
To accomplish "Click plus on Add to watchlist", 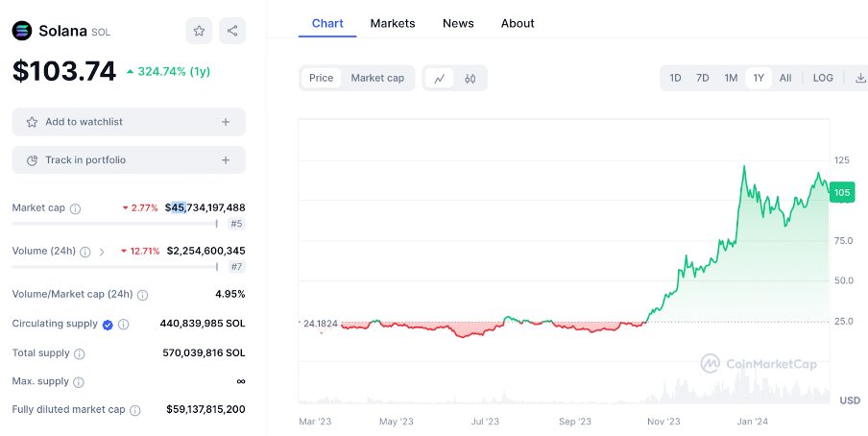I will (x=226, y=122).
